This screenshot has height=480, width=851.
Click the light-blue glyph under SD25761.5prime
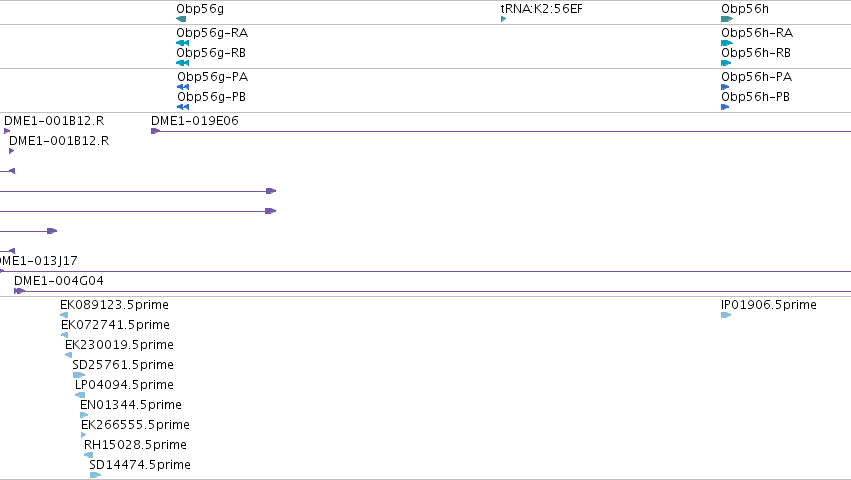pyautogui.click(x=79, y=375)
